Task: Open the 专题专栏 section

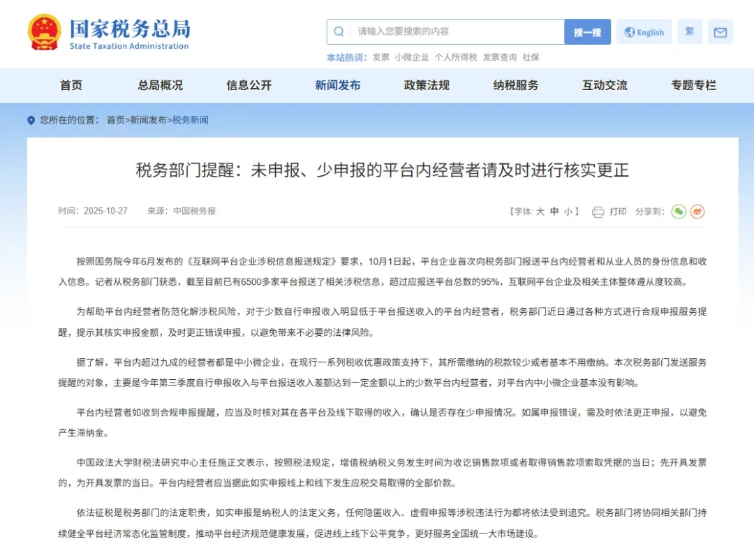Action: point(693,85)
